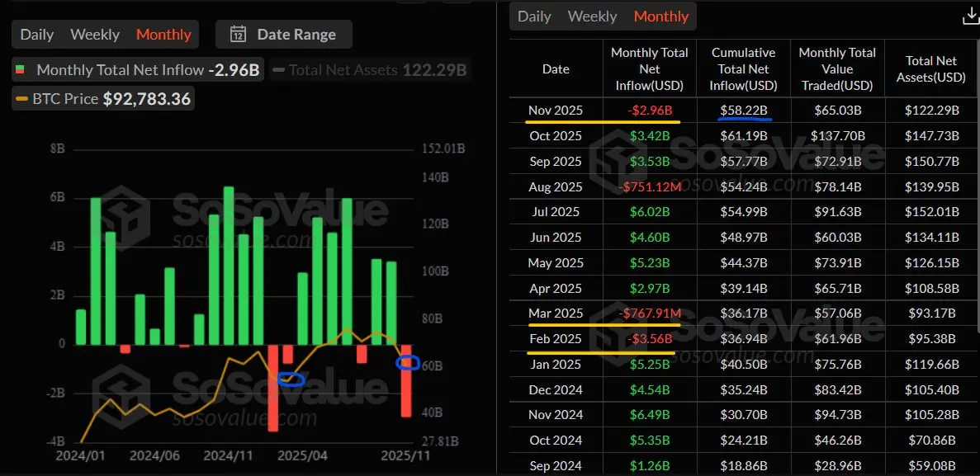Screen dimensions: 980x476
Task: Click the Aug 2025 date cell
Action: coord(556,186)
